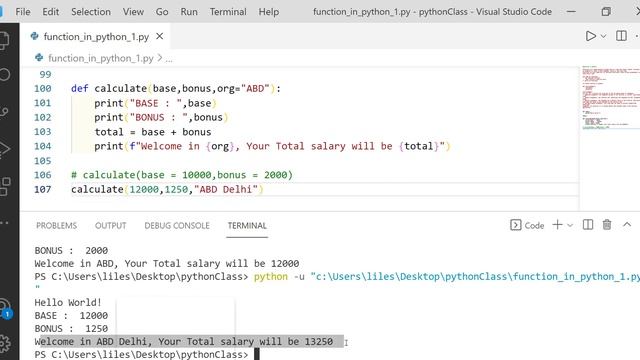This screenshot has width=640, height=360.
Task: Open the Explorer view in activity bar
Action: 4,41
